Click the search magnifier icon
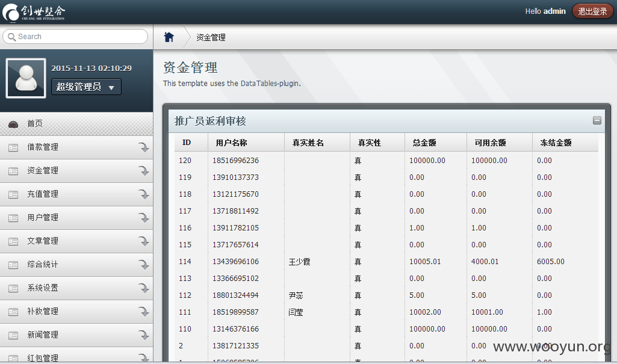Screen dimensions: 617x364 pyautogui.click(x=12, y=37)
